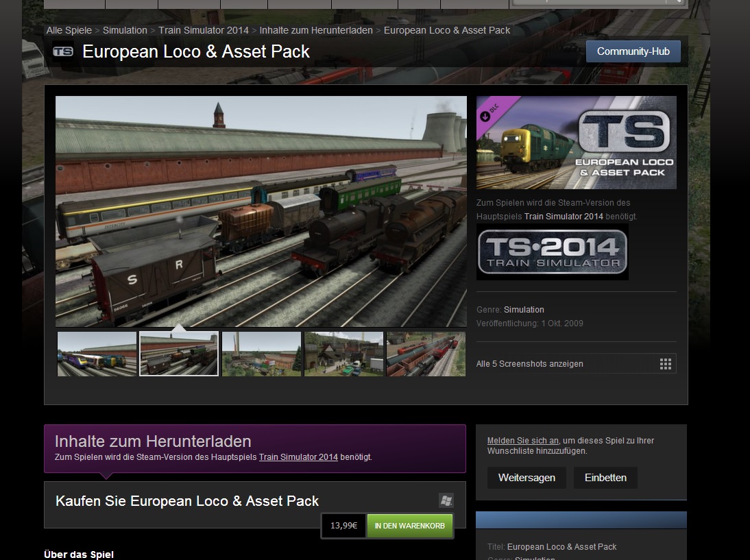Viewport: 750px width, 560px height.
Task: Click the price '13,99€'
Action: [344, 526]
